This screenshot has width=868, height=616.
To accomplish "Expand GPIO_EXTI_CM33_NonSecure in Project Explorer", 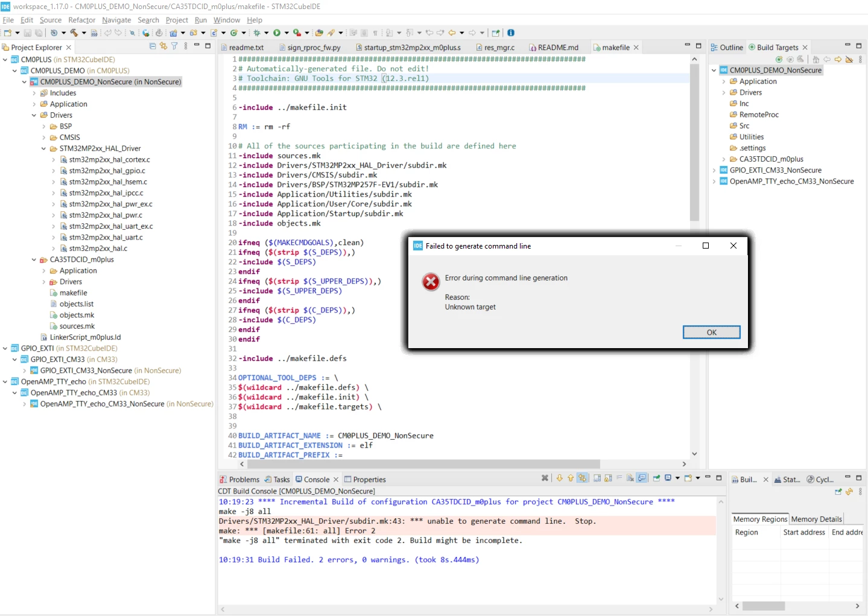I will pyautogui.click(x=25, y=370).
